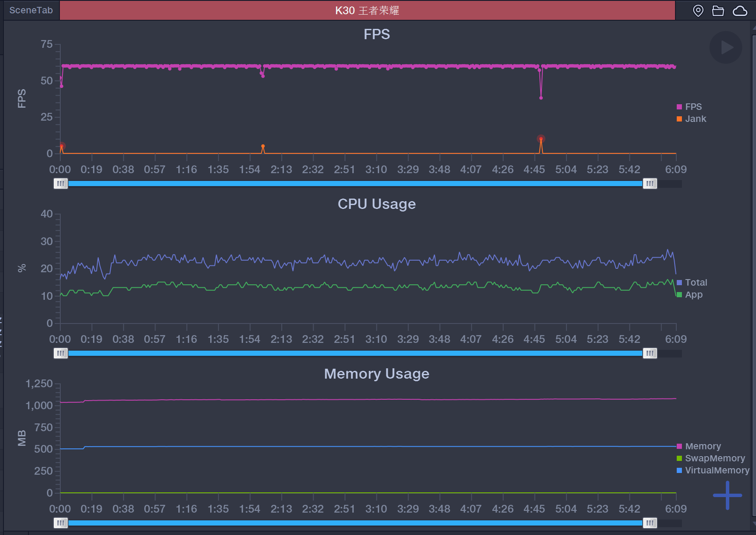Click CPU Usage left range slider handle
This screenshot has height=535, width=756.
[61, 354]
